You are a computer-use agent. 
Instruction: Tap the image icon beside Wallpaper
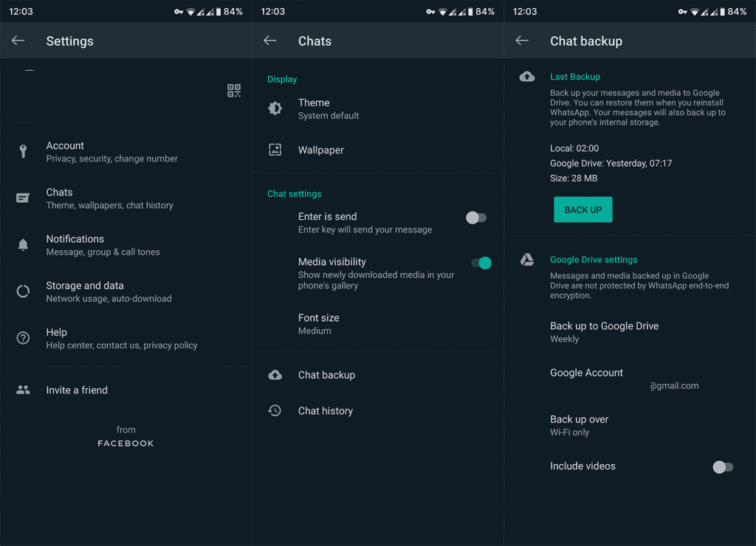275,149
